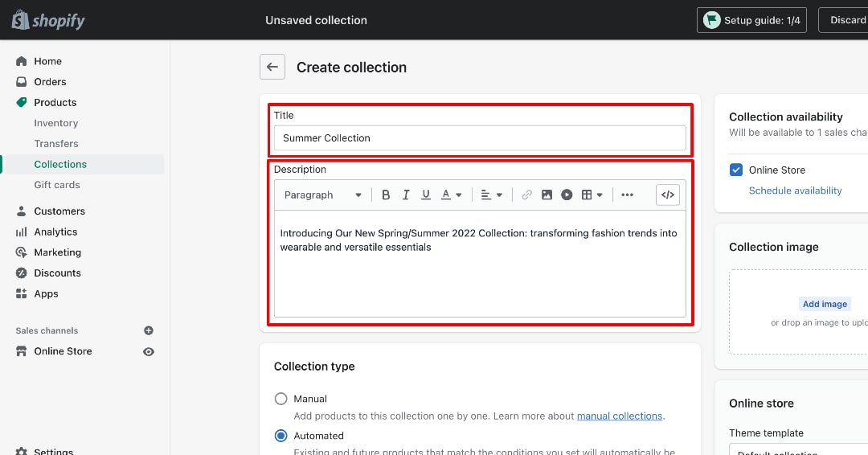
Task: Click the collection image drop zone
Action: click(x=798, y=312)
